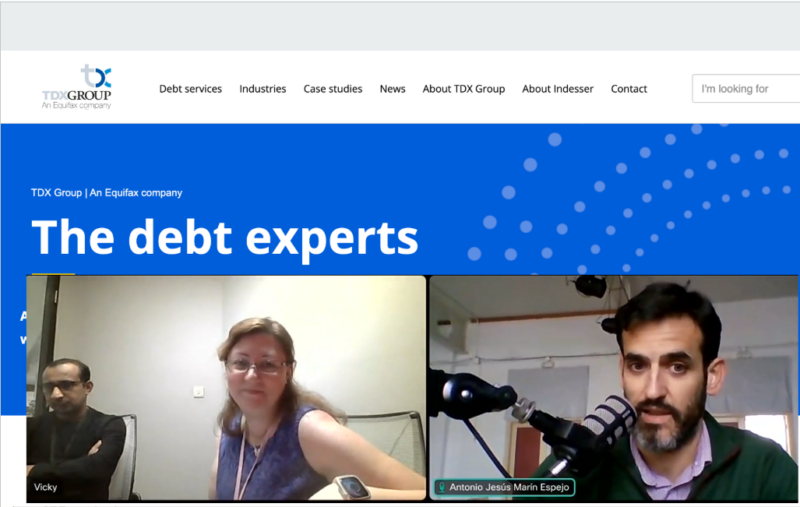Open the Industries menu item
The image size is (800, 507).
point(263,89)
